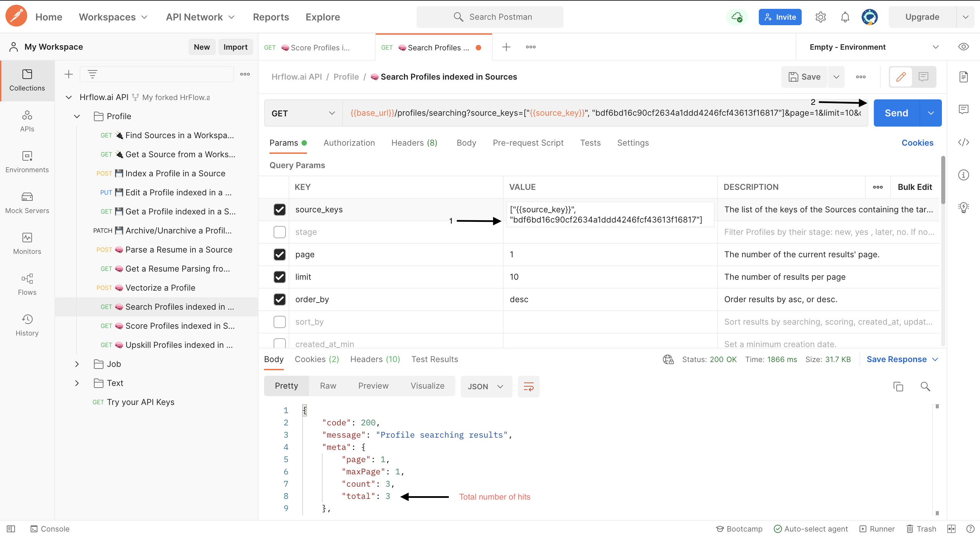
Task: Open the user avatar menu
Action: coord(869,17)
